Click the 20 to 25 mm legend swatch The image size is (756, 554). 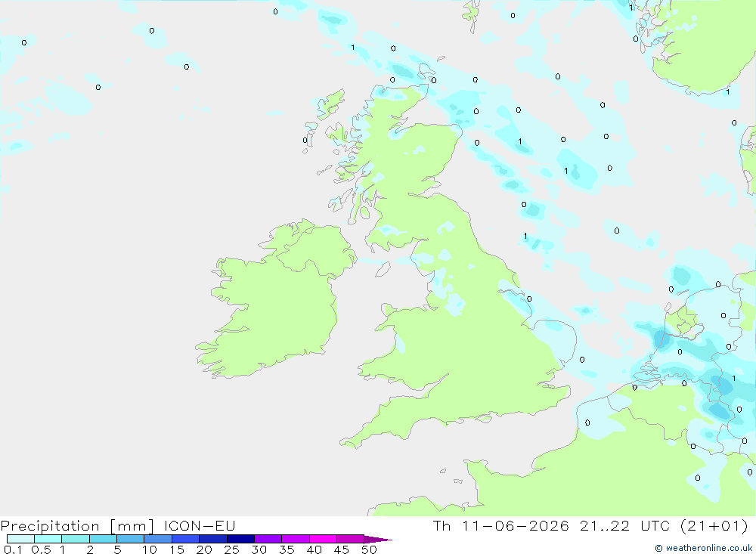213,539
